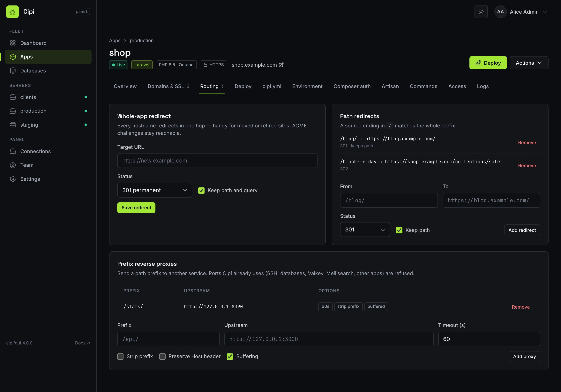Image resolution: width=561 pixels, height=392 pixels.
Task: Select the clients server
Action: [x=48, y=97]
